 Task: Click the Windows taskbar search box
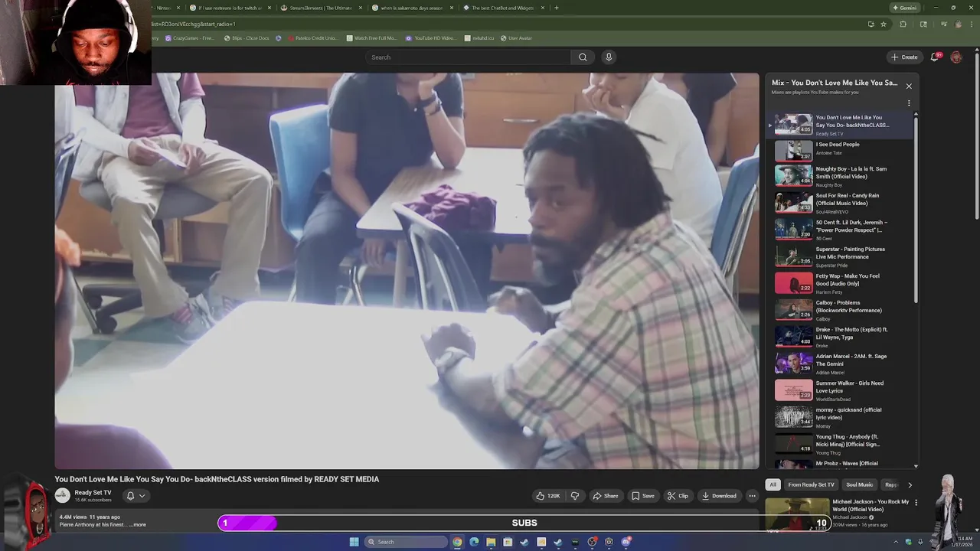[405, 542]
